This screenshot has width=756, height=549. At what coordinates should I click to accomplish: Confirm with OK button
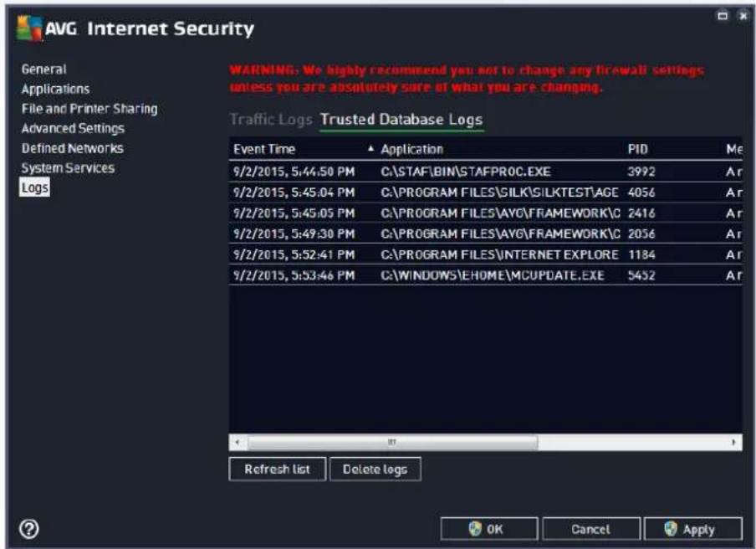pyautogui.click(x=489, y=529)
